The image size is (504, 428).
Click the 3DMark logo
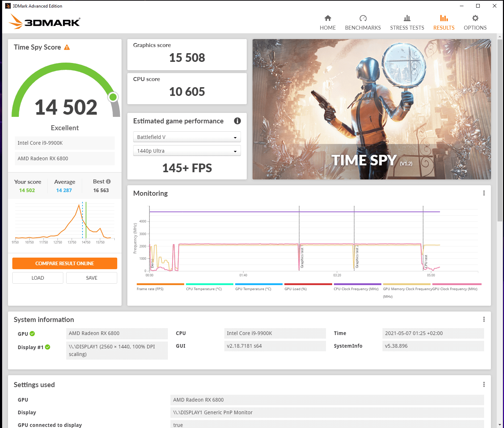[x=44, y=22]
